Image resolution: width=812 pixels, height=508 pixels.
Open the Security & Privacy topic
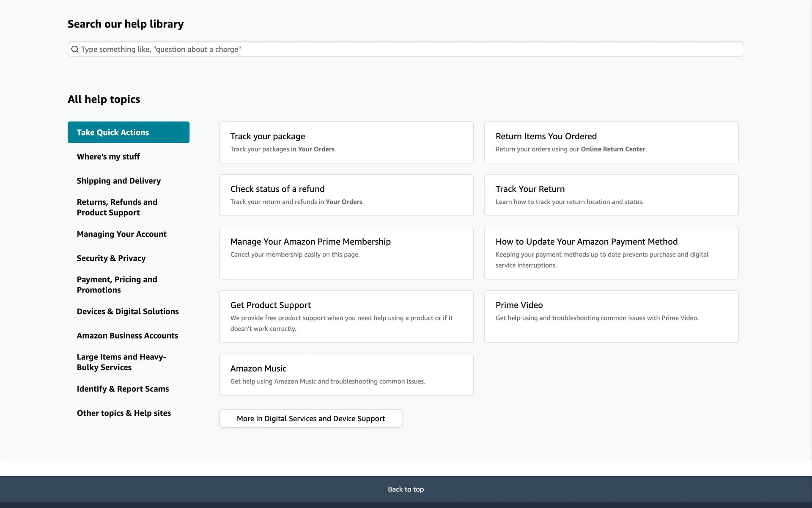(x=111, y=258)
